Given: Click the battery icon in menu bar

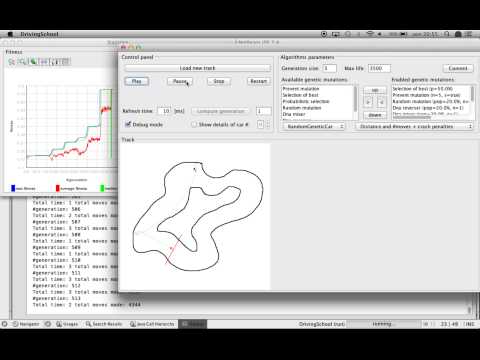Looking at the screenshot, I should pyautogui.click(x=404, y=34).
